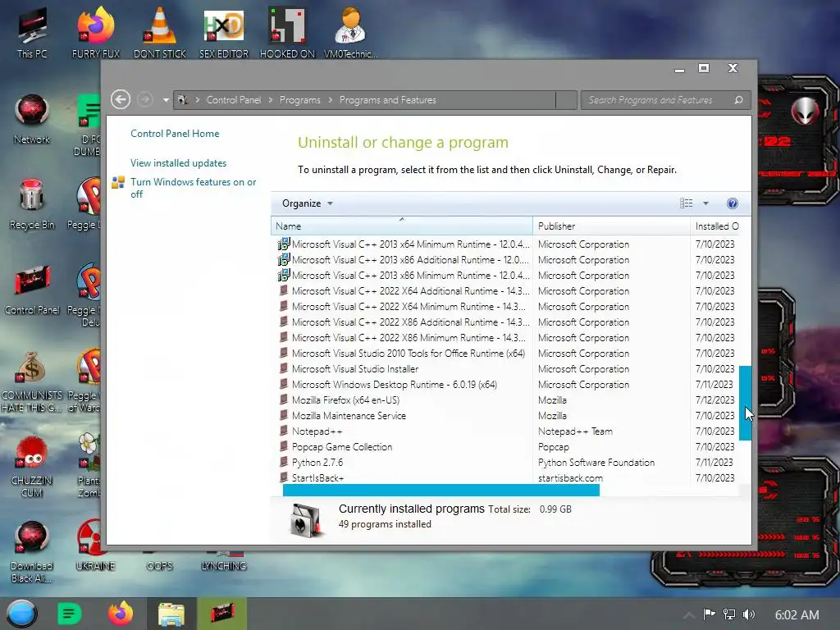Open View installed updates link
This screenshot has width=840, height=630.
click(178, 163)
